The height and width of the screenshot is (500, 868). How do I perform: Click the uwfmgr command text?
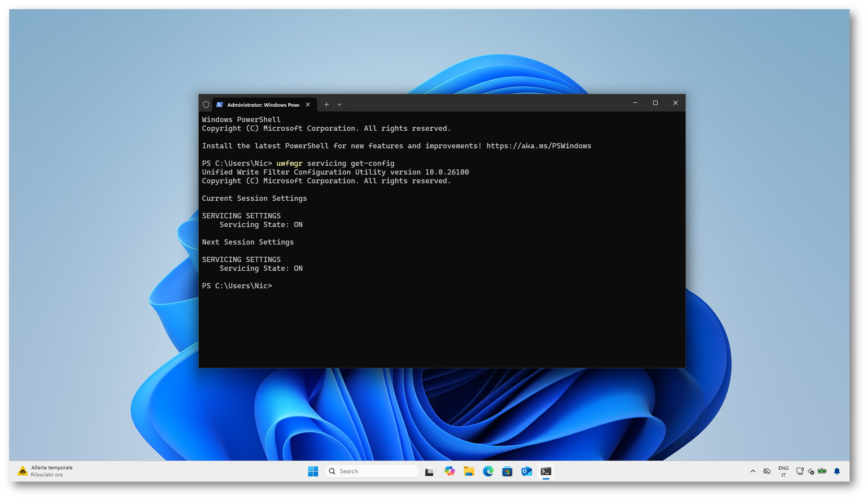pyautogui.click(x=289, y=164)
